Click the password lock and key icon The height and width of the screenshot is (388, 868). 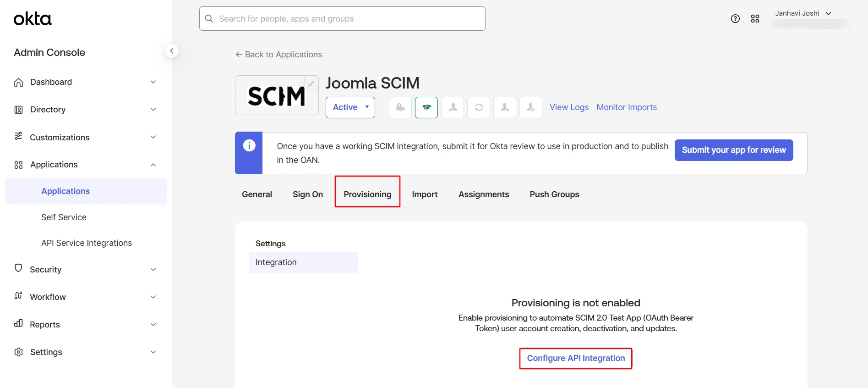[x=400, y=107]
